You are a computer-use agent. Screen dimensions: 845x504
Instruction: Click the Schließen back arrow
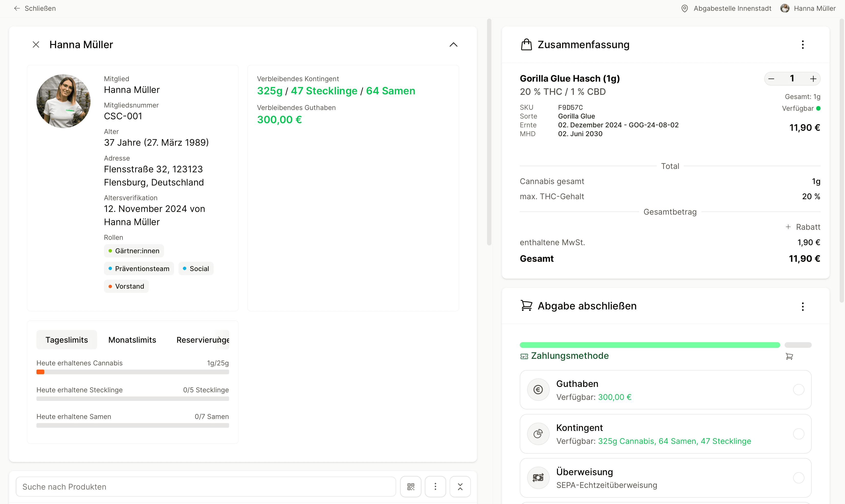pyautogui.click(x=17, y=9)
